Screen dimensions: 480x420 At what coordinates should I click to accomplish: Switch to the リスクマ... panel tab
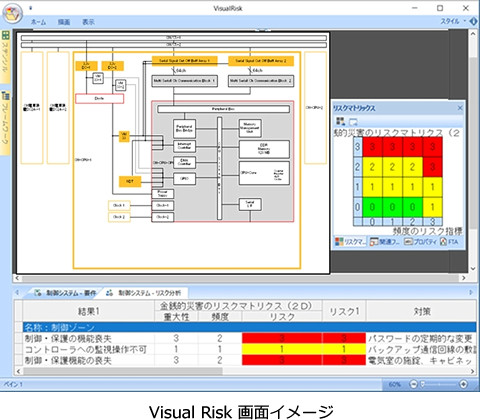point(350,242)
